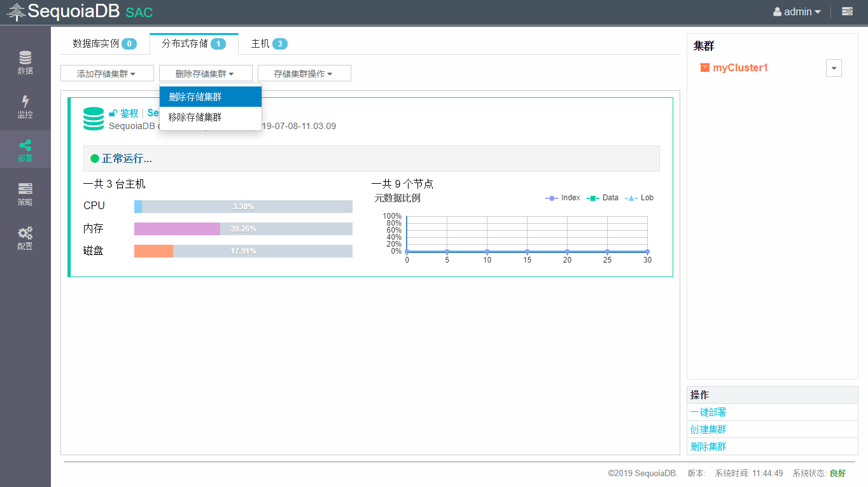This screenshot has height=487, width=868.
Task: Switch to the 数据库实例 tab
Action: coord(105,43)
